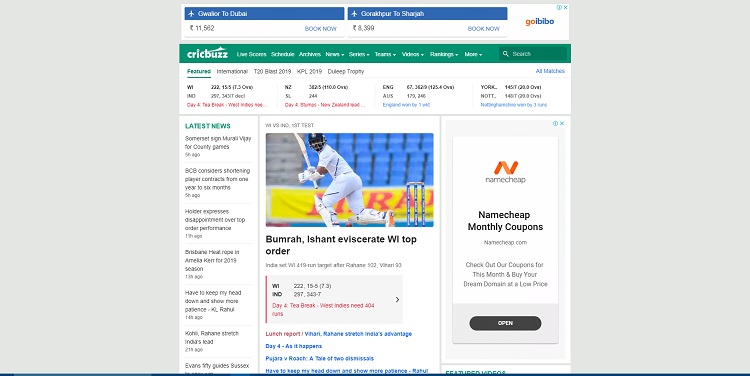Click OPEN on Namecheap ad
The width and height of the screenshot is (750, 376).
click(x=505, y=323)
